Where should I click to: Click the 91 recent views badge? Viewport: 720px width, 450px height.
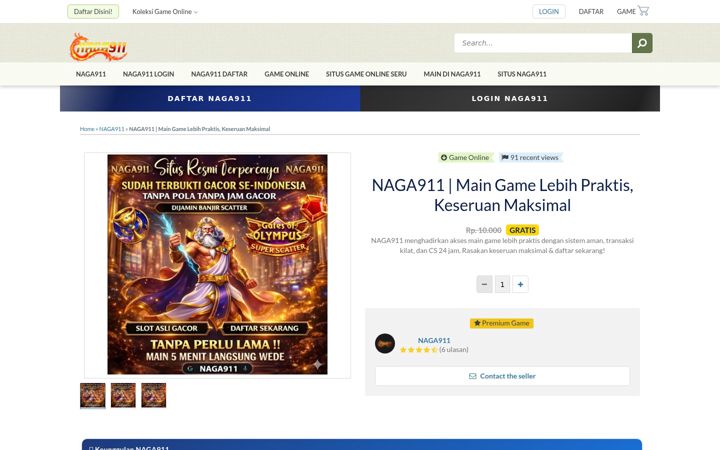click(x=530, y=158)
